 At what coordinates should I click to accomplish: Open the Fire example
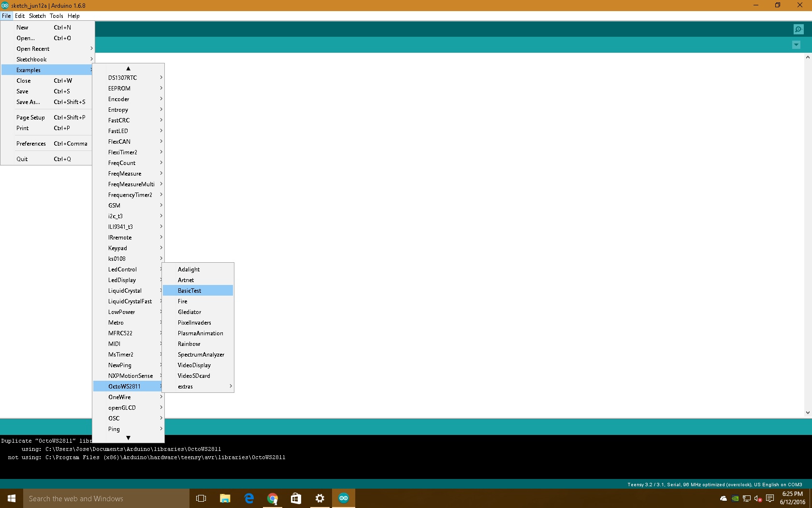point(198,301)
